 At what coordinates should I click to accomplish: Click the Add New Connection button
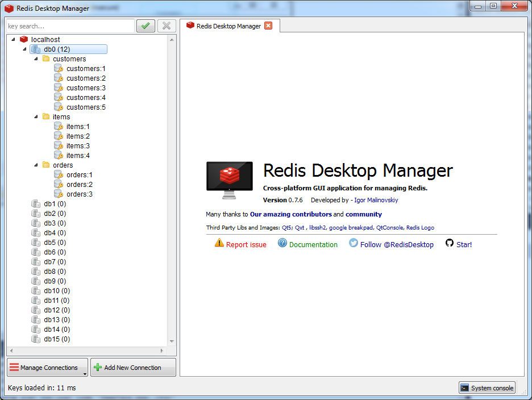point(133,368)
